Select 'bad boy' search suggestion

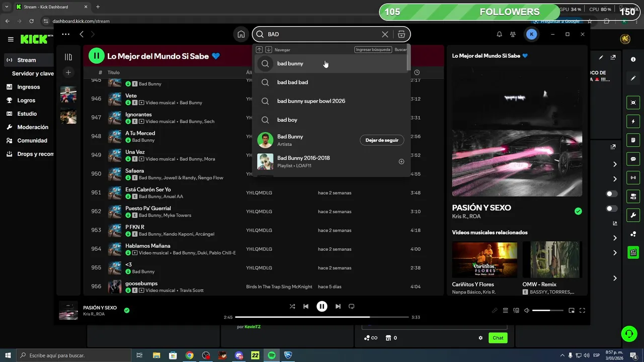click(x=331, y=120)
